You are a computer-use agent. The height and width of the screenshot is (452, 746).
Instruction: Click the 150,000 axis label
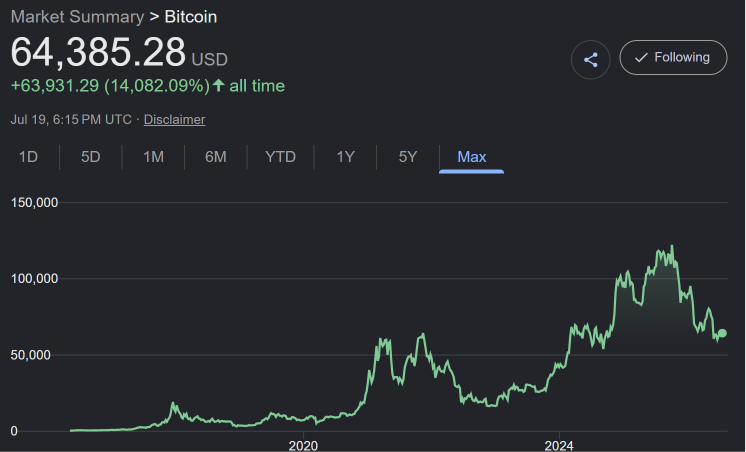tap(34, 203)
